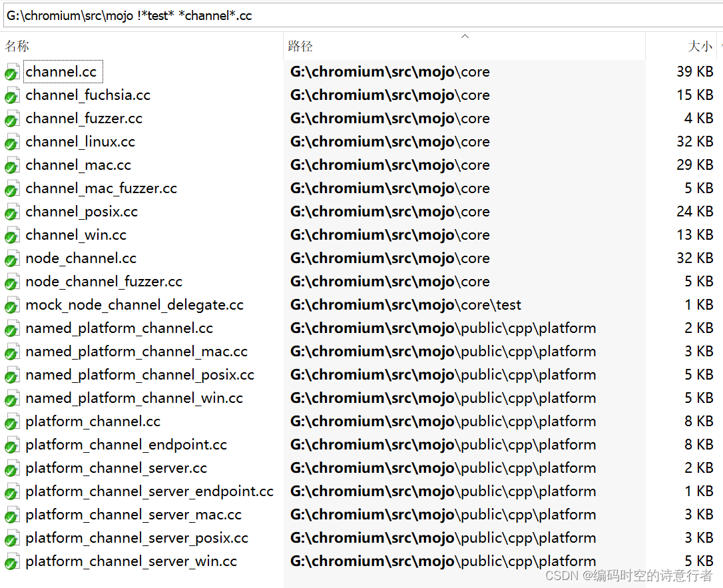
Task: Click the file icon beside named_platform_channel_win.cc
Action: 12,398
